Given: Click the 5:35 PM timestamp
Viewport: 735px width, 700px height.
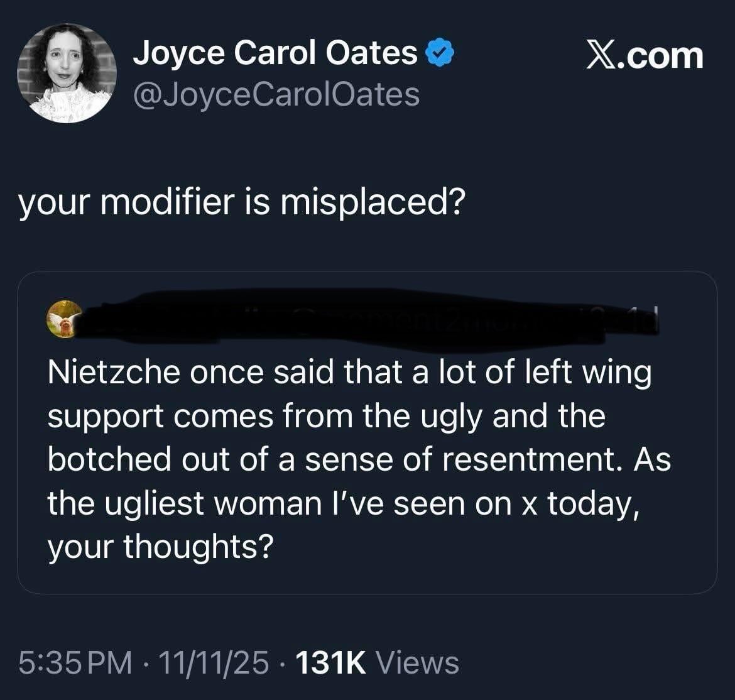Looking at the screenshot, I should (75, 662).
